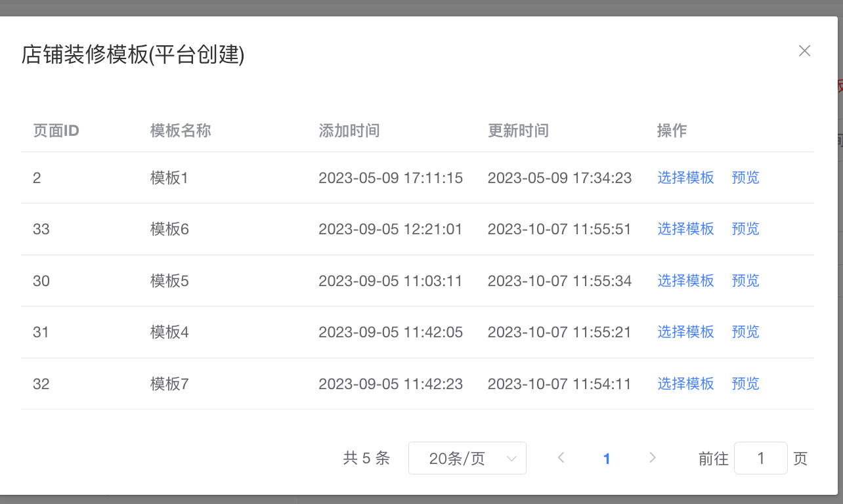This screenshot has height=504, width=843.
Task: Select 选择模板 for 模板4
Action: 685,332
